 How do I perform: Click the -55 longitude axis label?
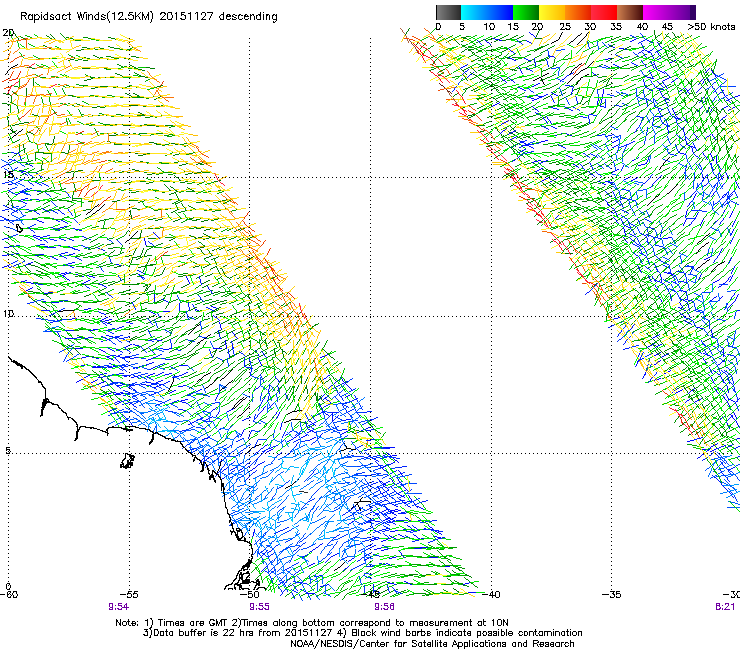coord(128,594)
